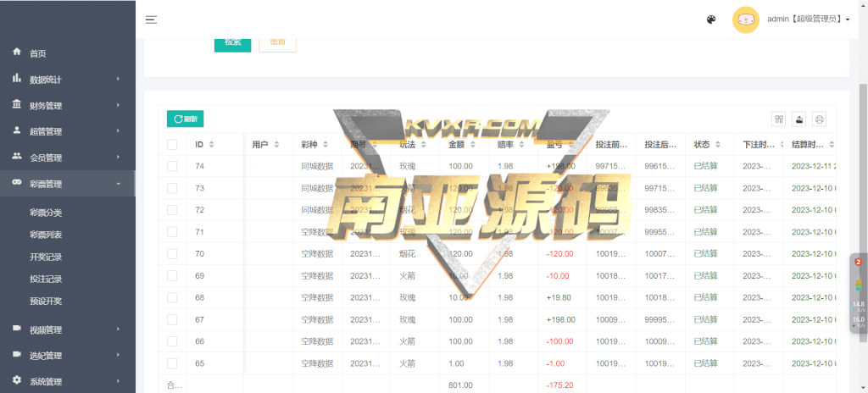Image resolution: width=868 pixels, height=393 pixels.
Task: Check the row checkbox for ID 71
Action: coord(172,232)
